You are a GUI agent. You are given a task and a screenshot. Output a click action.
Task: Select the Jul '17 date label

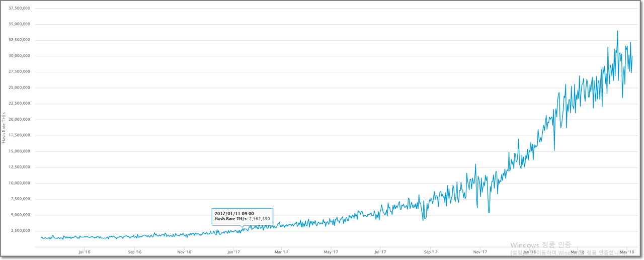(380, 252)
